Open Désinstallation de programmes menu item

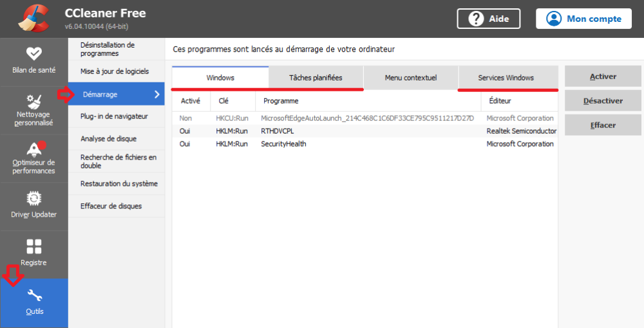tap(108, 49)
